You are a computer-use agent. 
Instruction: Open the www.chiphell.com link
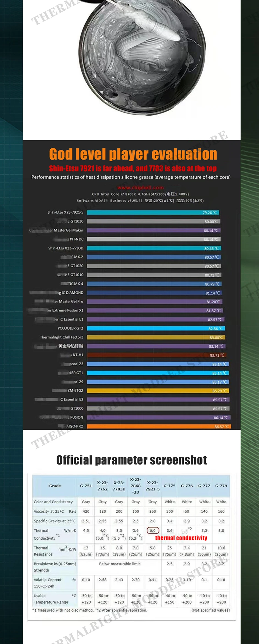tap(140, 187)
